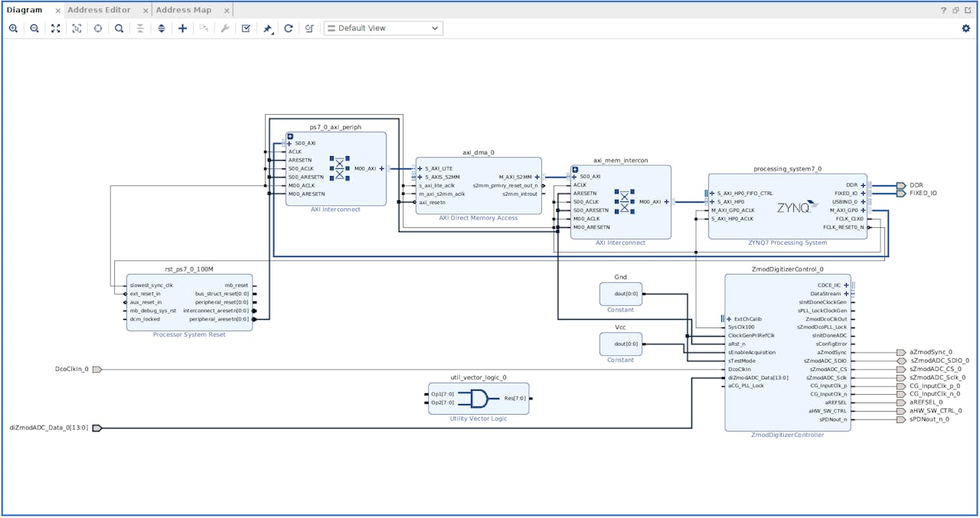The image size is (980, 518).
Task: Open the Default View dropdown
Action: pos(383,28)
